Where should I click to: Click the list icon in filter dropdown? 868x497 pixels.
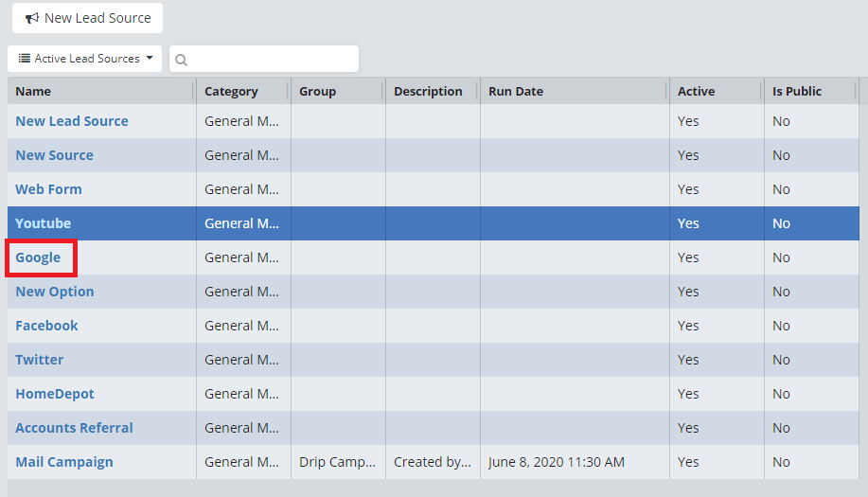click(25, 59)
